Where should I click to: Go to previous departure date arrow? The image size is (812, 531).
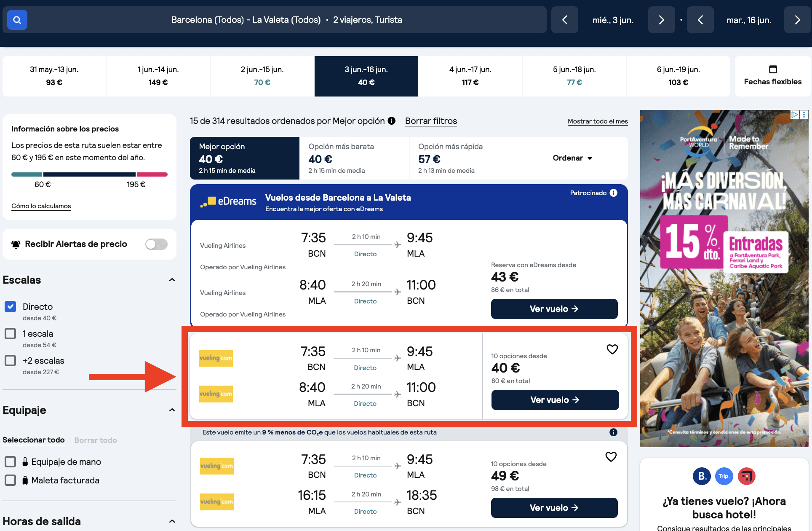565,20
